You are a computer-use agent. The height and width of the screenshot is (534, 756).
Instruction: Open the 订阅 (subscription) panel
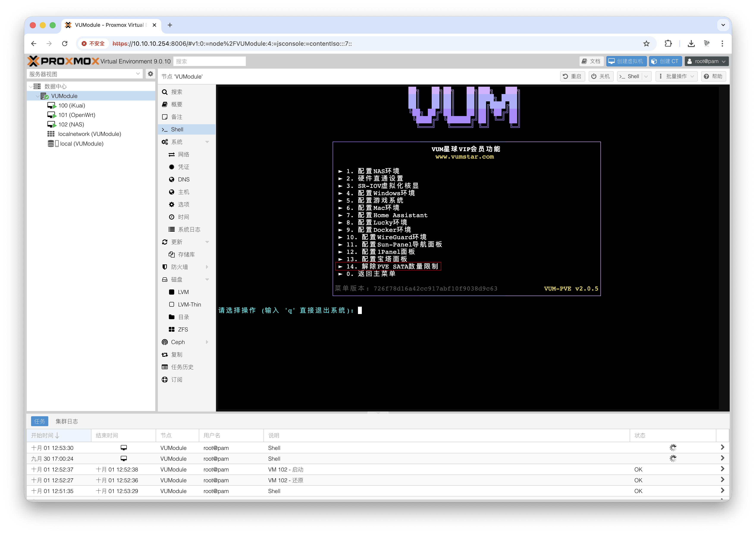coord(177,380)
